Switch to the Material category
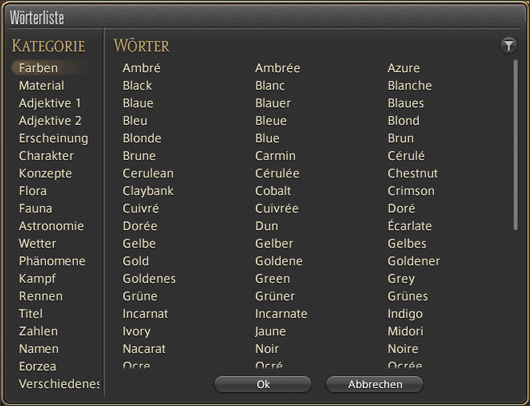Image resolution: width=530 pixels, height=406 pixels. pyautogui.click(x=41, y=86)
